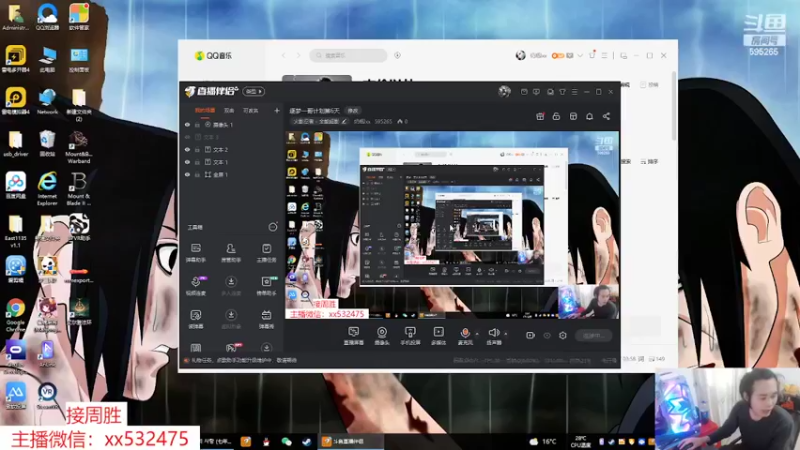The height and width of the screenshot is (450, 800).
Task: Hide the 摄像头 1 source layer
Action: 187,124
